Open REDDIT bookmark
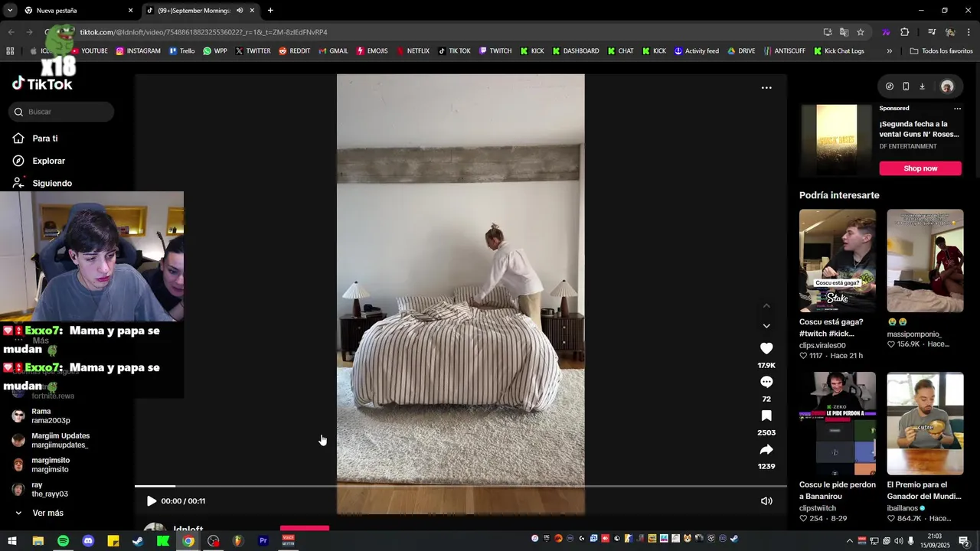The image size is (980, 551). point(294,51)
